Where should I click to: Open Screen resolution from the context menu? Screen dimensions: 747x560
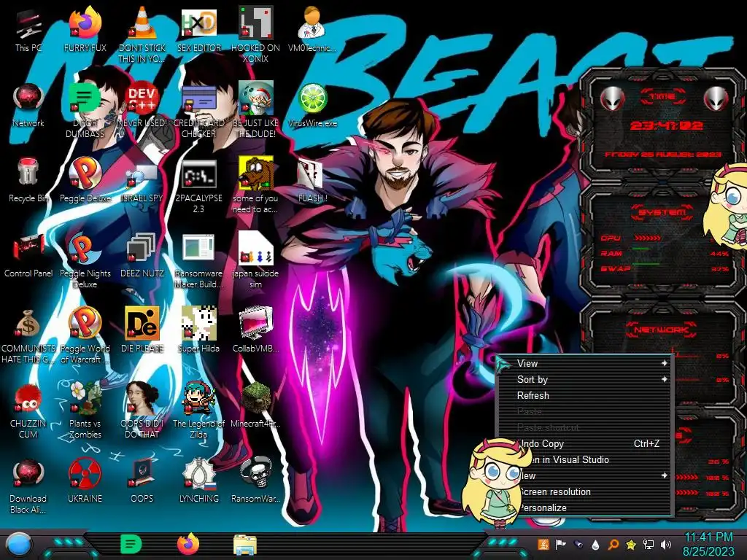pos(584,492)
